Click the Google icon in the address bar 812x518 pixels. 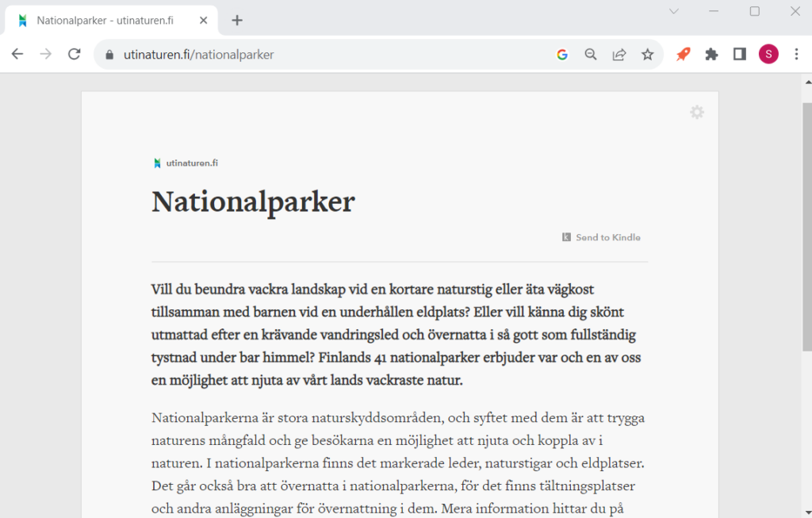[562, 55]
